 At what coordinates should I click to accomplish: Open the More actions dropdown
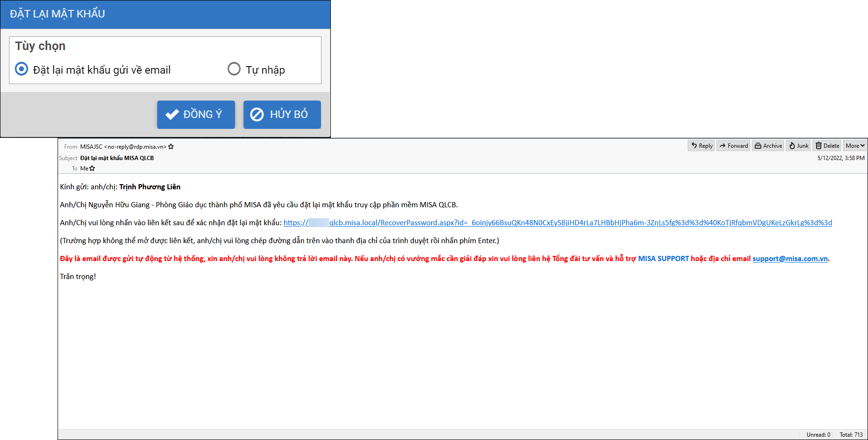coord(855,146)
